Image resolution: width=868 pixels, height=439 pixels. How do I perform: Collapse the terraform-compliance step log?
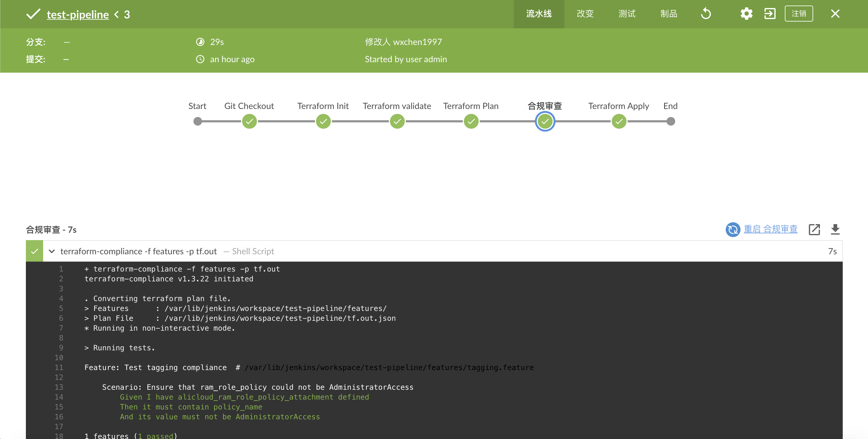click(x=51, y=251)
